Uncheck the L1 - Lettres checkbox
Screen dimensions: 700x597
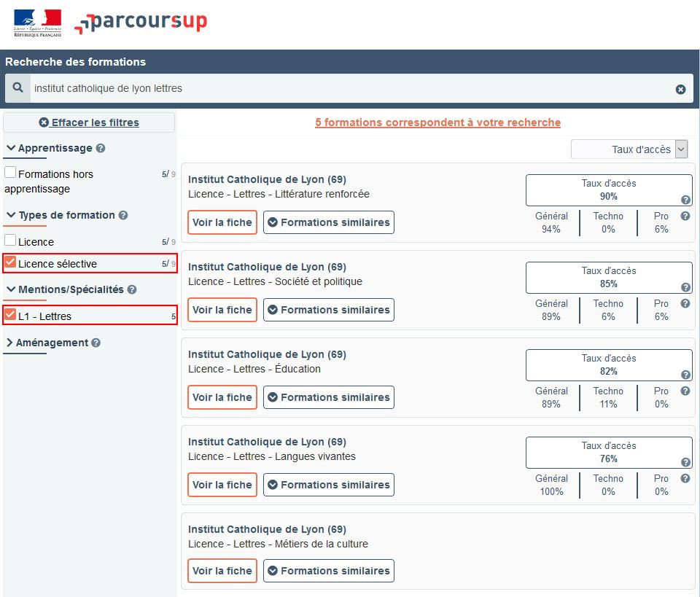(x=10, y=315)
